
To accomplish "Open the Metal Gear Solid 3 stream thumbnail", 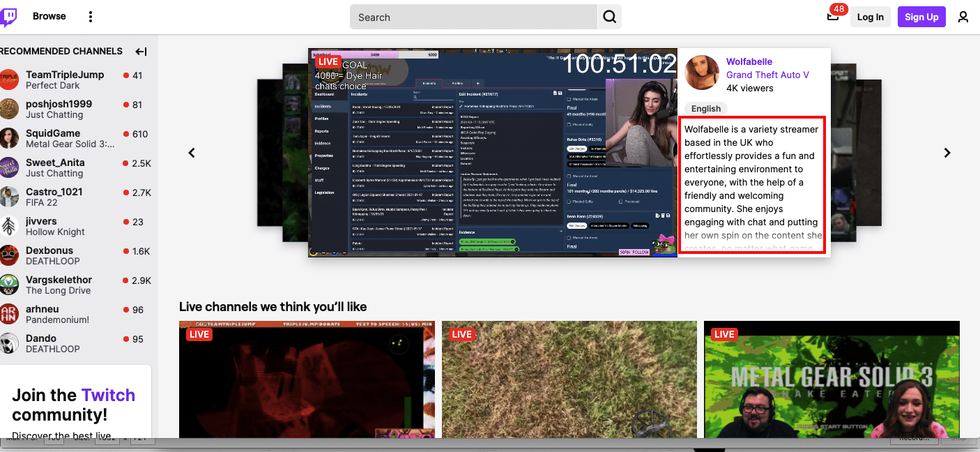I will pyautogui.click(x=832, y=379).
